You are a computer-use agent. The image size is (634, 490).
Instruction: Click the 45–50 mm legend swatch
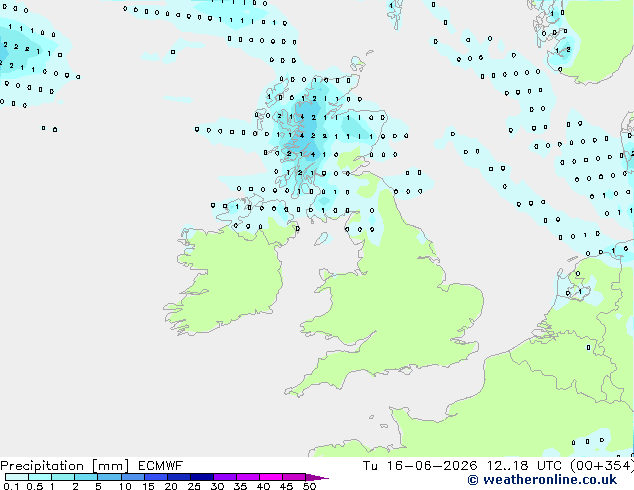pyautogui.click(x=294, y=477)
